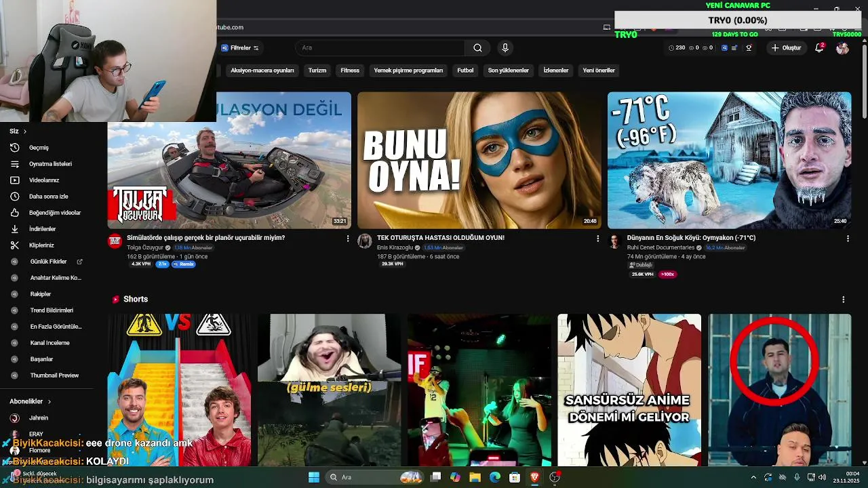Select Fitness category chip
The height and width of the screenshot is (488, 868).
click(x=350, y=70)
